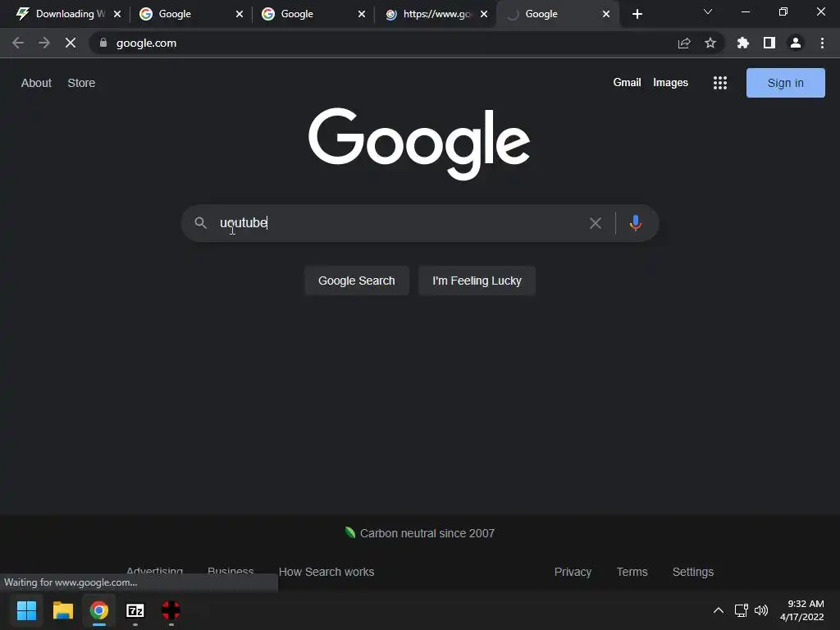Open the tab search chevron
Screen dimensions: 840x630
point(708,11)
